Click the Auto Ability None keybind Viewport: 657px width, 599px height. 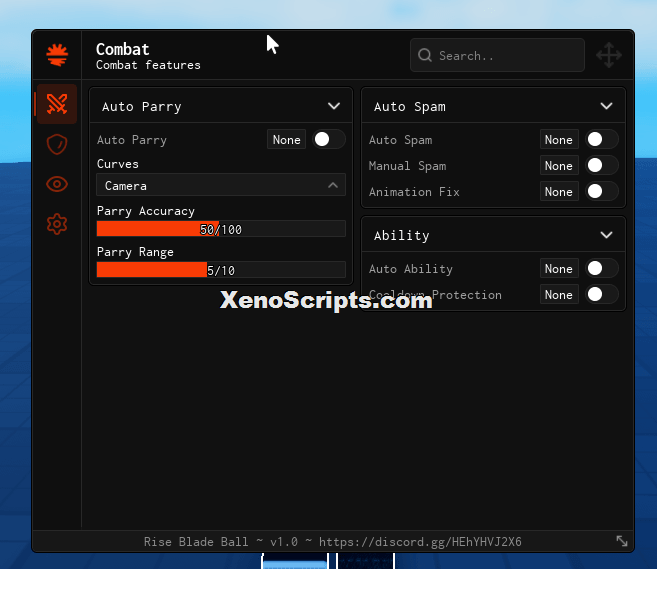(559, 269)
